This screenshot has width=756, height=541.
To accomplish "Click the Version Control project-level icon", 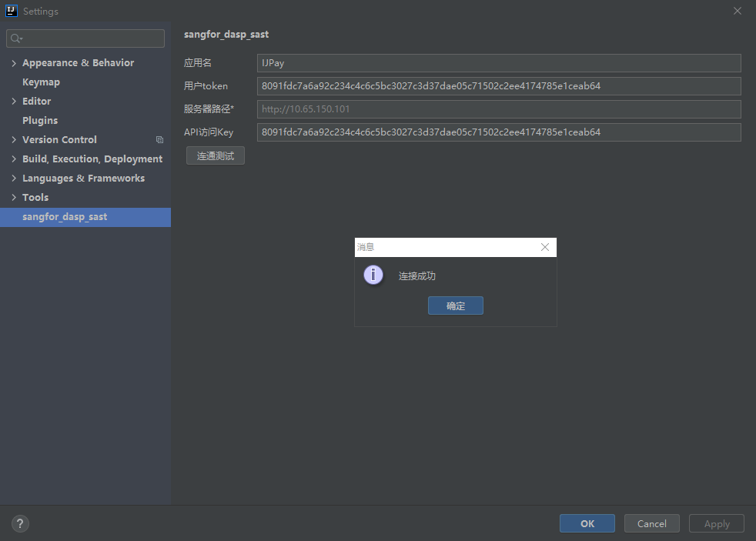I will tap(159, 140).
